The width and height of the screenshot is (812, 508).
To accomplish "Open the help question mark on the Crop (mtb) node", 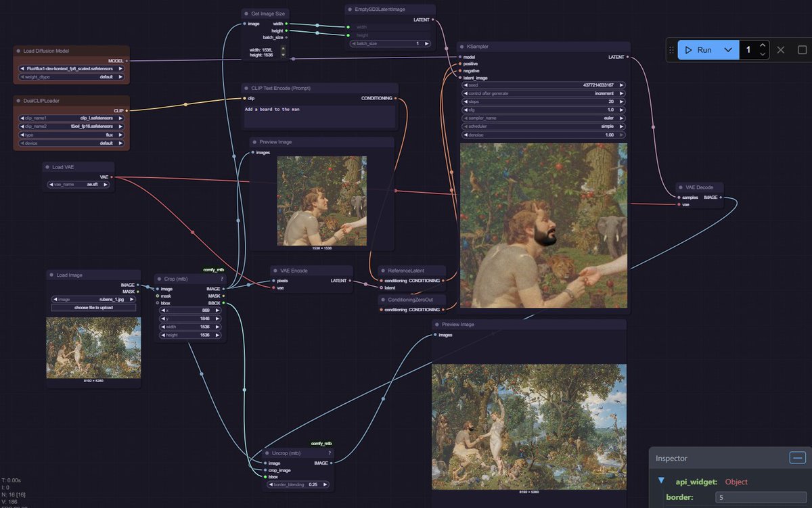I will coord(221,278).
